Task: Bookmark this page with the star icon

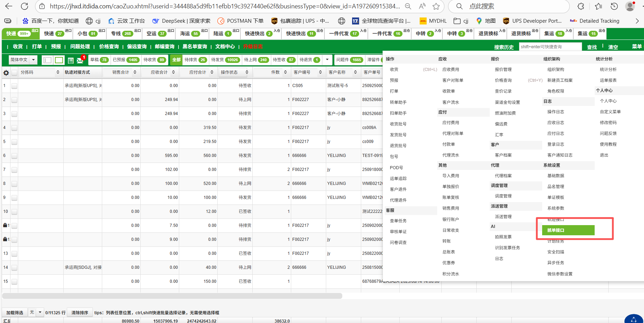Action: click(x=436, y=6)
